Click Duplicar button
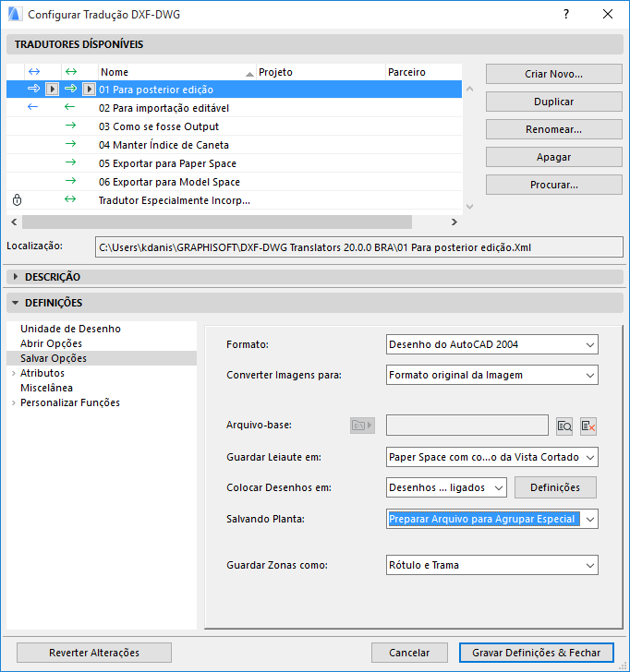This screenshot has height=672, width=630. click(553, 102)
